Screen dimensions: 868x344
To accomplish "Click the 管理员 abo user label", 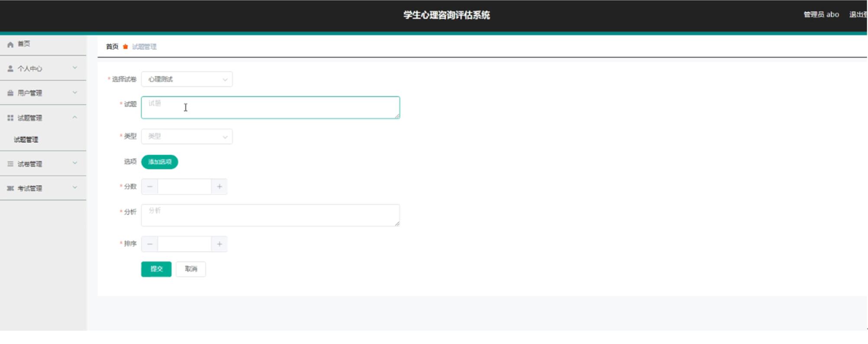I will pyautogui.click(x=821, y=15).
